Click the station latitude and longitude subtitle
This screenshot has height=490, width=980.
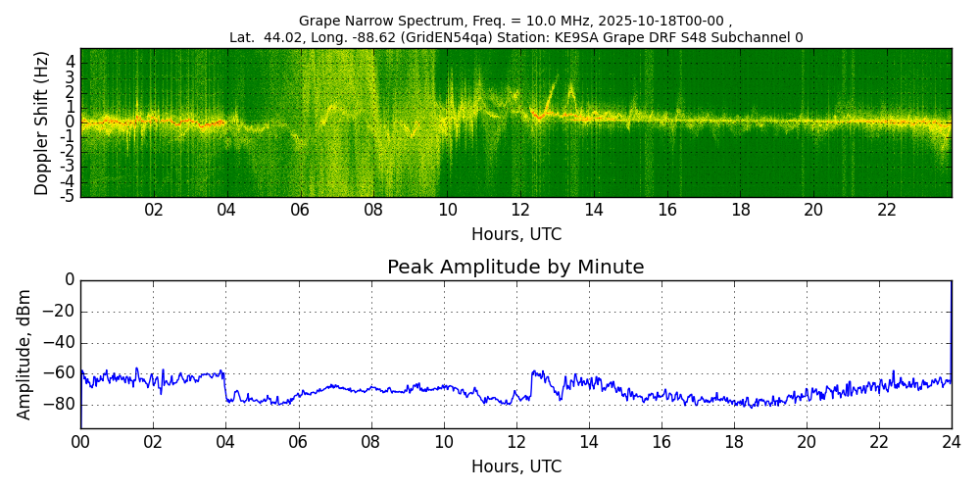point(515,37)
